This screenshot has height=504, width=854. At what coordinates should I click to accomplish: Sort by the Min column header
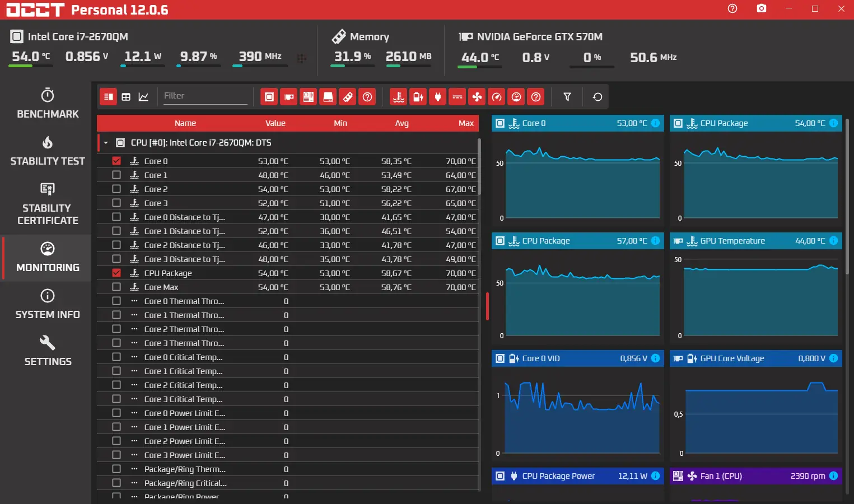[x=340, y=123]
